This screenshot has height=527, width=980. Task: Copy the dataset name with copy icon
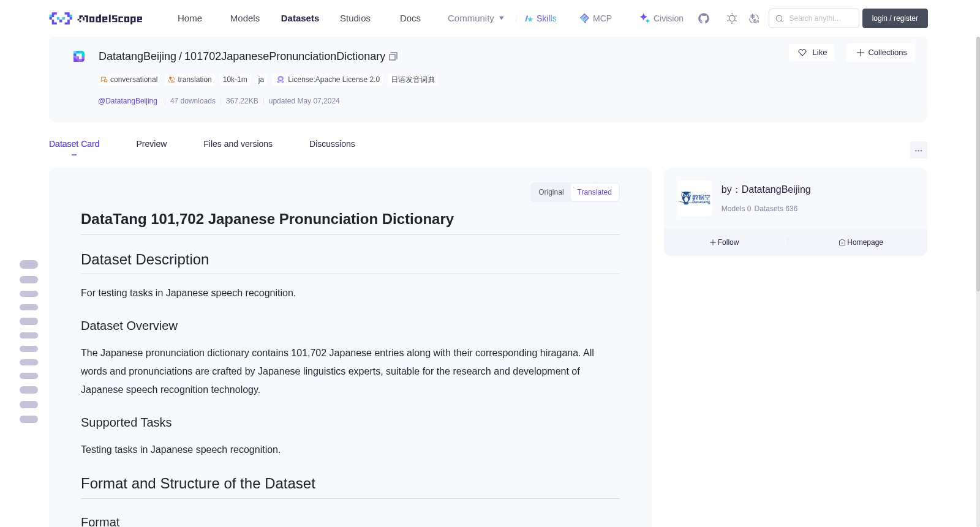(393, 56)
